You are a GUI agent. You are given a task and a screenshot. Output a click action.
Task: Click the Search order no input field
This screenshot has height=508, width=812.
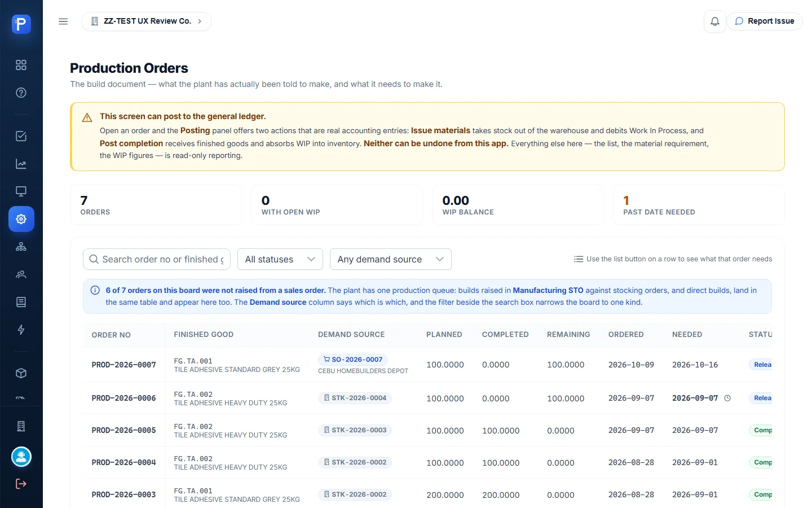[x=157, y=259]
